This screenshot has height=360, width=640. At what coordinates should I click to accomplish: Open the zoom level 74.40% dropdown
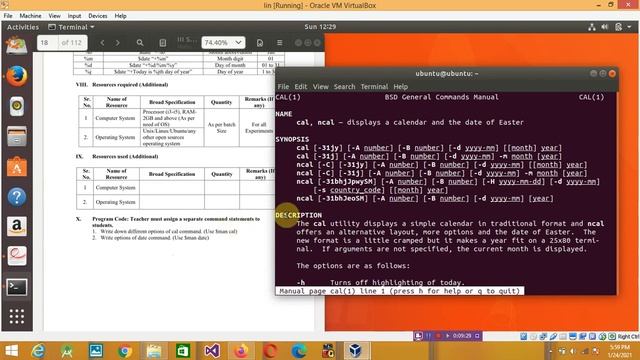(x=223, y=42)
